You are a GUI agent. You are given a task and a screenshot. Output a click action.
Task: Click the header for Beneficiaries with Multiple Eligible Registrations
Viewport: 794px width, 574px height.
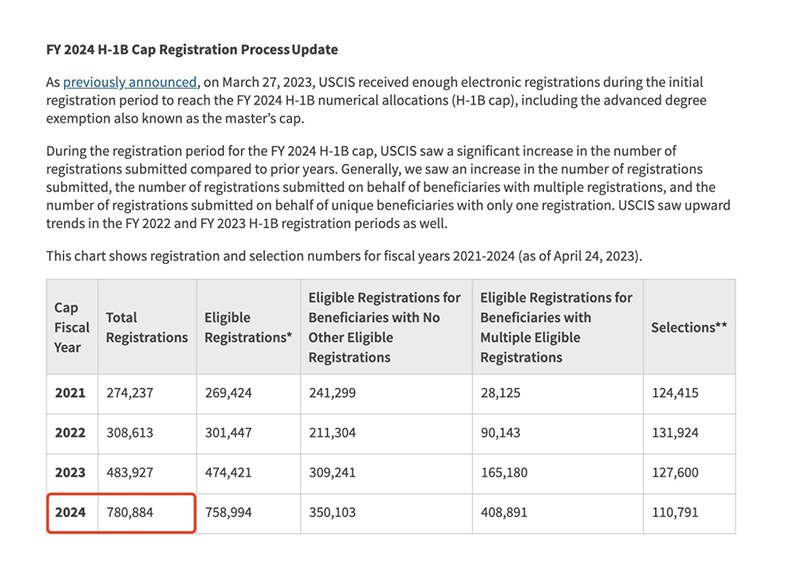click(x=556, y=327)
